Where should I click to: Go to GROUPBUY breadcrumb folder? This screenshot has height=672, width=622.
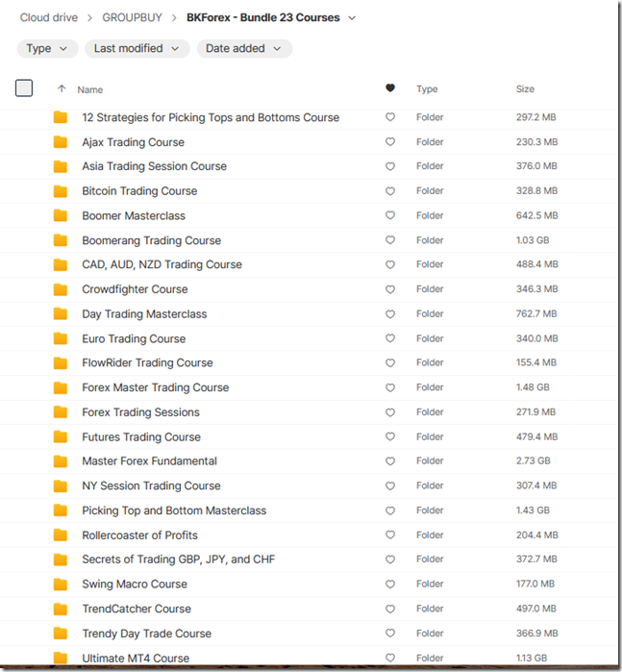(132, 17)
